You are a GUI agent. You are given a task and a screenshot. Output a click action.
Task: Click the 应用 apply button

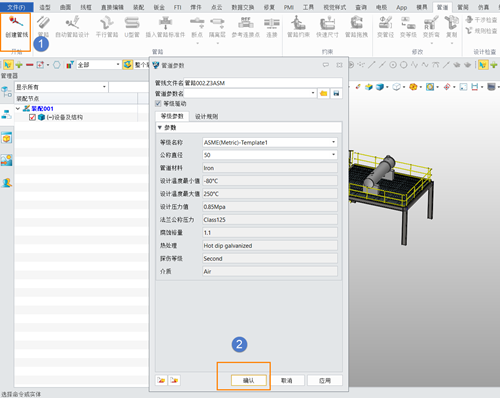[325, 380]
